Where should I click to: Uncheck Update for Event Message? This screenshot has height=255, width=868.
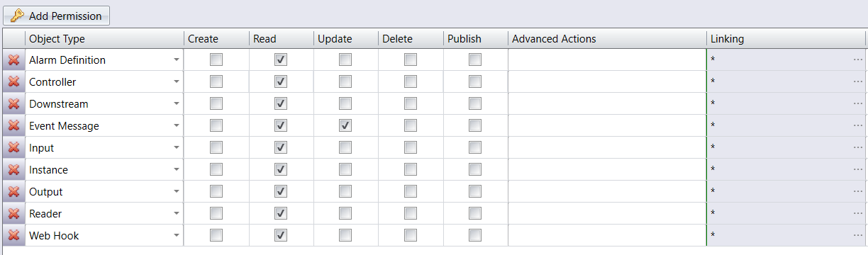tap(345, 126)
